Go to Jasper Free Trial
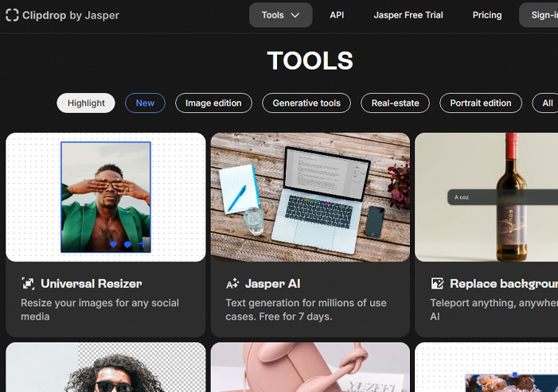Viewport: 558px width, 392px height. (408, 15)
